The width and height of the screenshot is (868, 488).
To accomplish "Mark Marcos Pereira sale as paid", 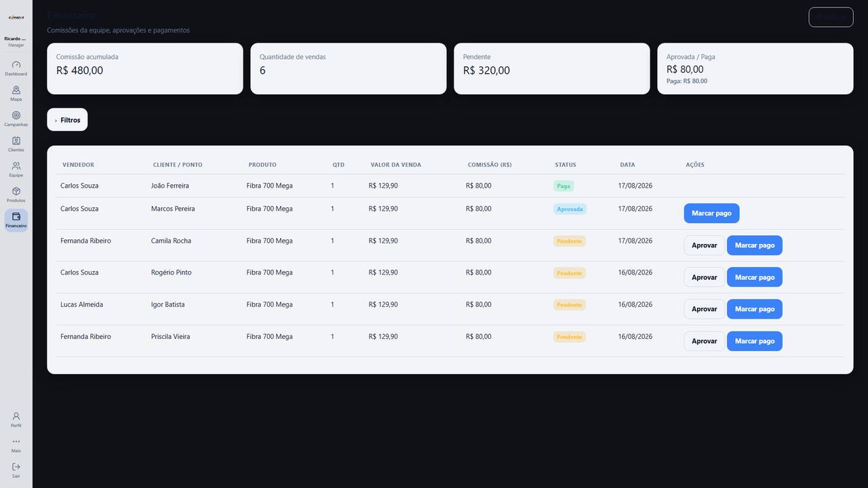I will pos(711,213).
